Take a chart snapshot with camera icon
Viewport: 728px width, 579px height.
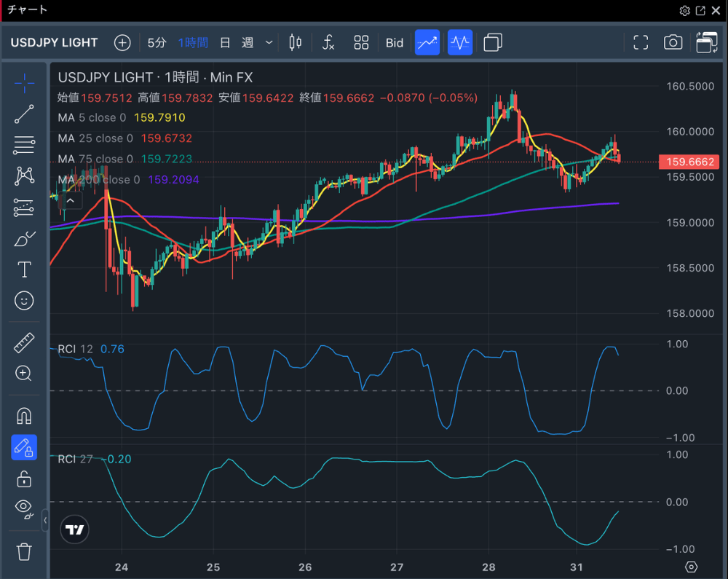point(673,42)
